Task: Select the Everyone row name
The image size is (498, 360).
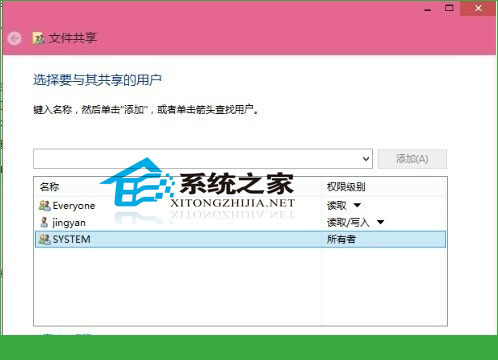Action: pyautogui.click(x=74, y=206)
